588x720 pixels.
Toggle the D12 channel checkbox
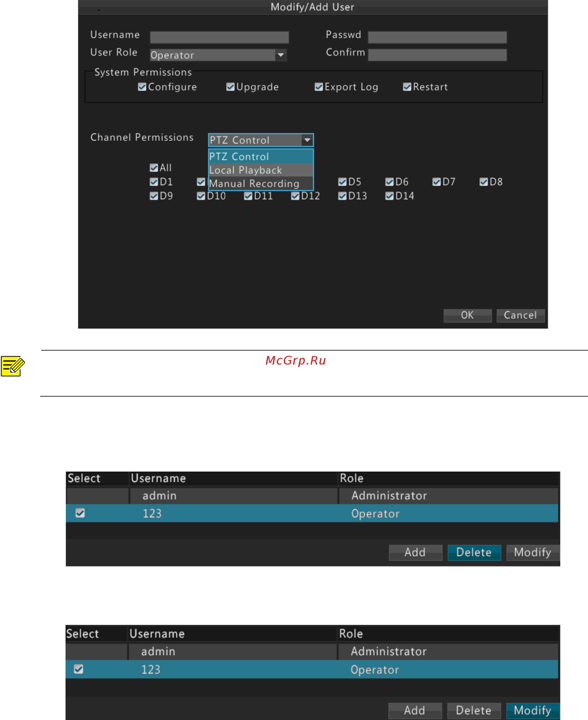point(295,196)
